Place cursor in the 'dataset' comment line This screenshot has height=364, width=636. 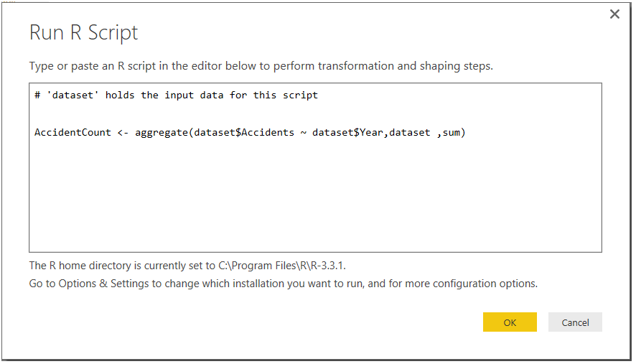(x=176, y=95)
